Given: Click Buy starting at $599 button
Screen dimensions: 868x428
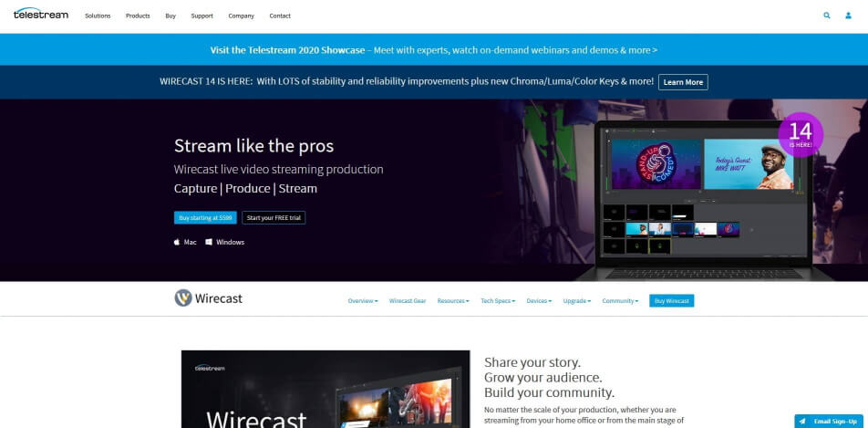Looking at the screenshot, I should point(205,218).
